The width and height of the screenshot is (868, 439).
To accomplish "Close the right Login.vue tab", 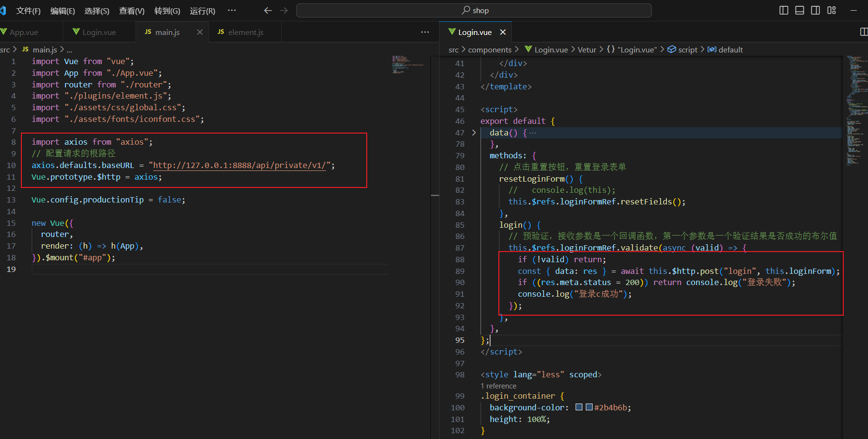I will click(503, 32).
